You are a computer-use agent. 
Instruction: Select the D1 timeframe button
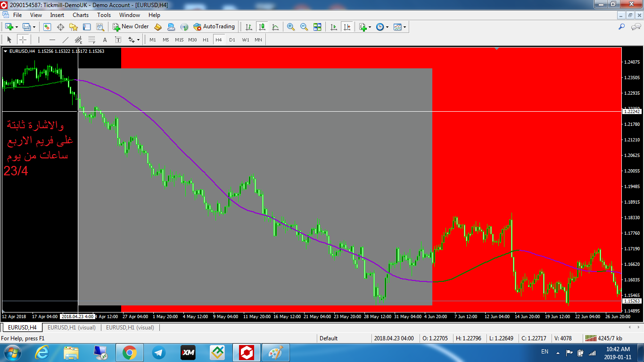click(232, 40)
